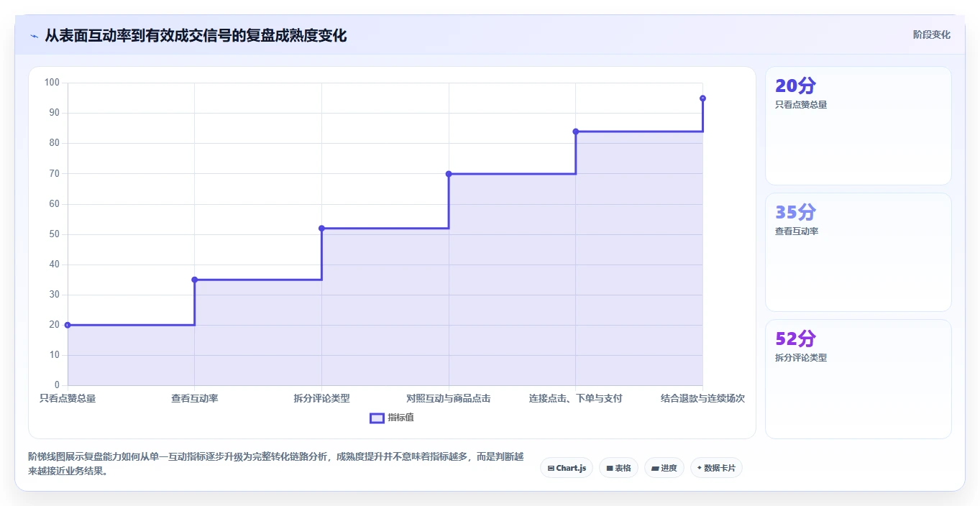Click x-axis label 连接点击、下单与支付
Viewport: 980px width, 506px height.
point(576,398)
